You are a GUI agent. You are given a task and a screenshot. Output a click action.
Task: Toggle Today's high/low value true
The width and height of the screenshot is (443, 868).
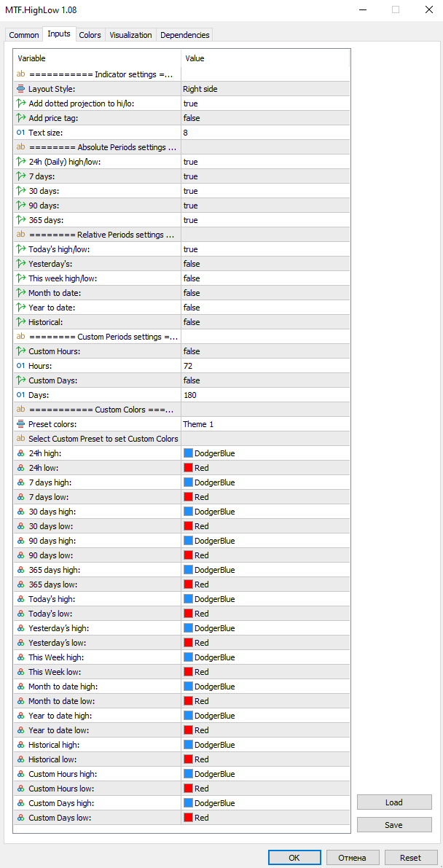[265, 249]
